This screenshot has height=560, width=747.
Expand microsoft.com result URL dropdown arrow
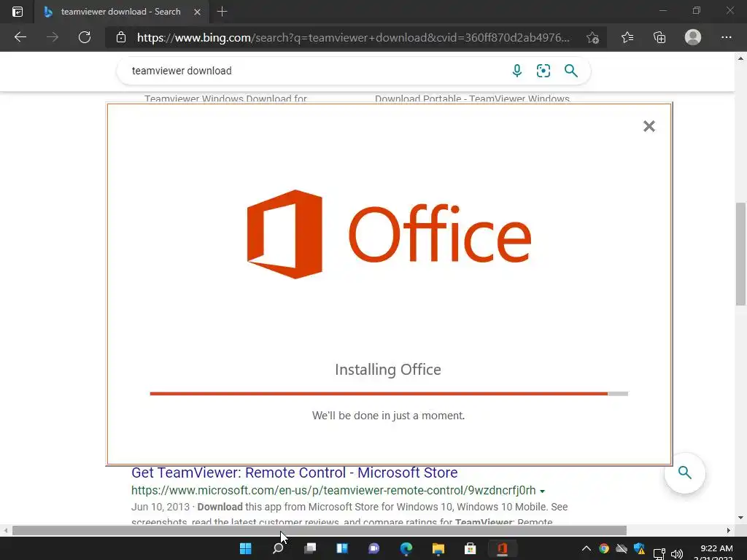[542, 491]
